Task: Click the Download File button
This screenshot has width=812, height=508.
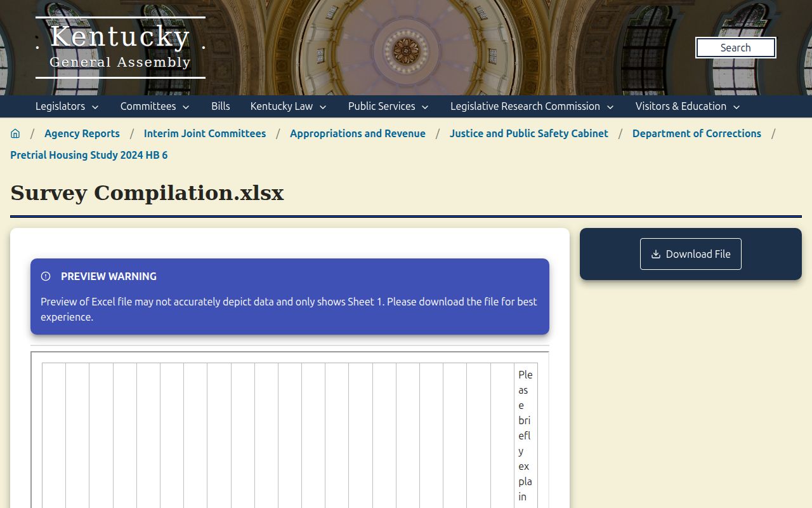Action: 691,254
